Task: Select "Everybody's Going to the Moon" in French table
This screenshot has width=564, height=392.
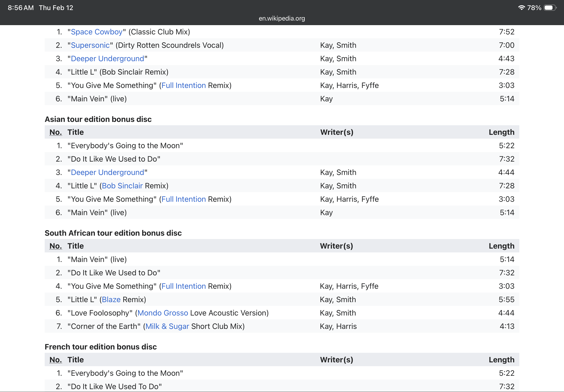Action: point(125,373)
